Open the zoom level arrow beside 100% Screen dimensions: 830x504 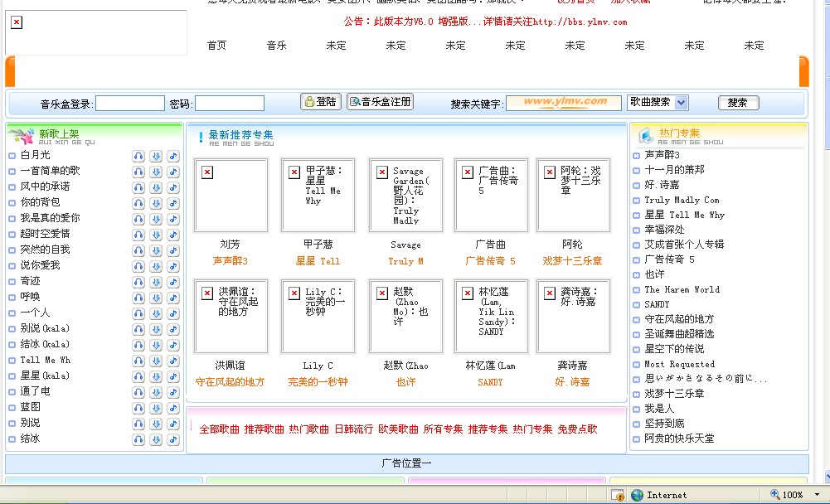817,495
